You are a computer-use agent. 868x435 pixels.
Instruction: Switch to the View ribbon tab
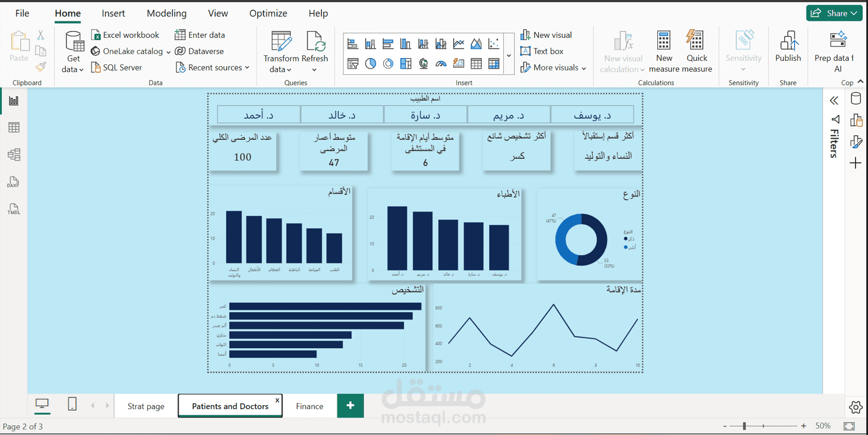tap(218, 13)
